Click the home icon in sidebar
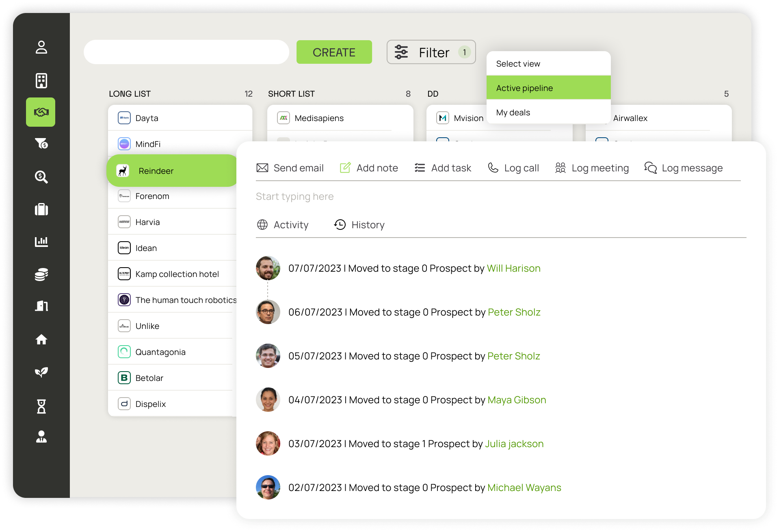The image size is (779, 532). coord(41,339)
